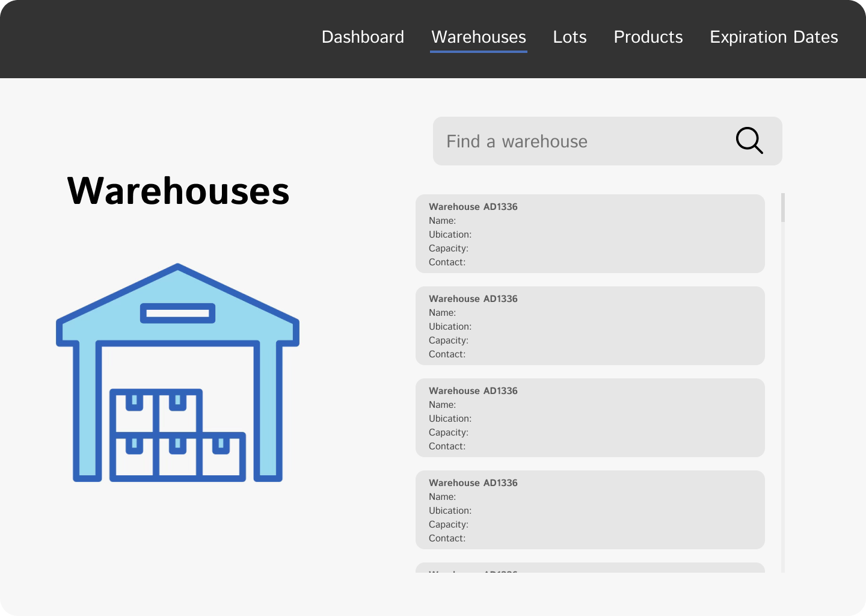Click the Warehouses page heading
Viewport: 866px width, 616px height.
click(x=179, y=191)
